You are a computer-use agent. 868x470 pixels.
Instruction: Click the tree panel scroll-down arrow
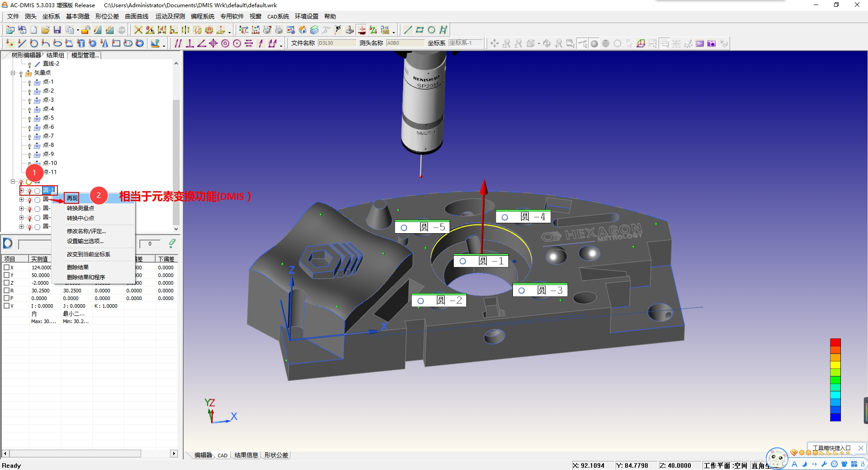coord(176,229)
